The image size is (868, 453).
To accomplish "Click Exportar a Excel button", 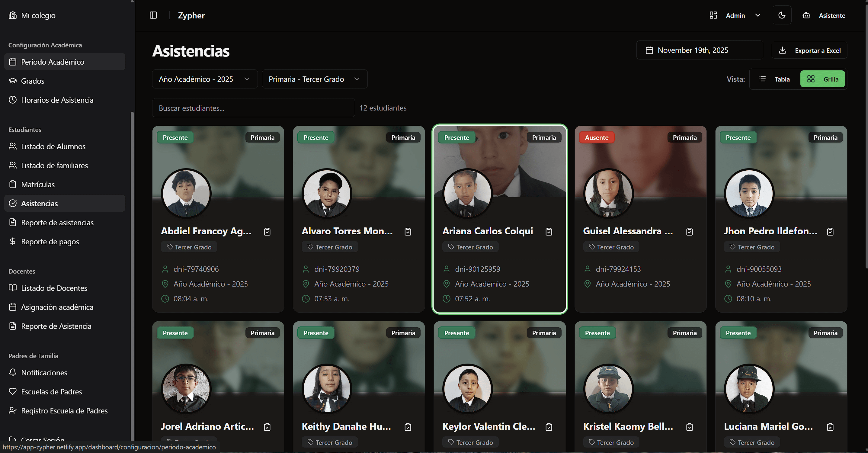I will [809, 50].
